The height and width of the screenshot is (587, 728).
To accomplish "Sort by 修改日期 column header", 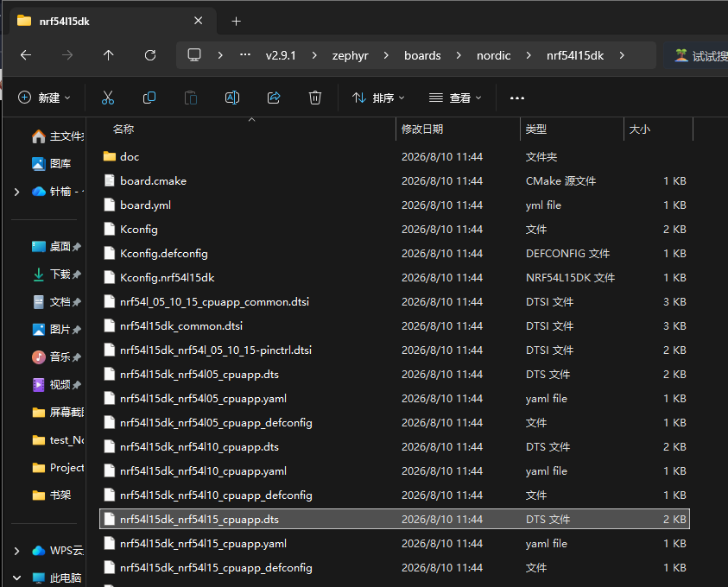I will pos(422,129).
